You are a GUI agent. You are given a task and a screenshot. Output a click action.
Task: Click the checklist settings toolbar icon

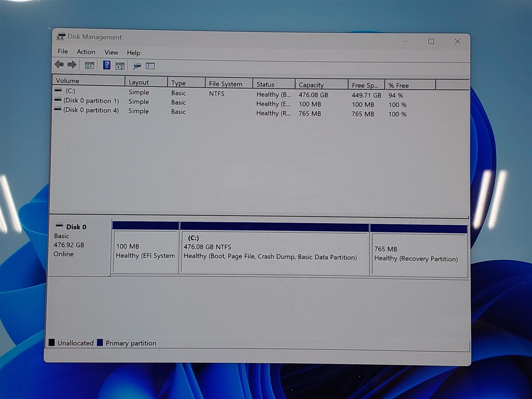pos(150,66)
